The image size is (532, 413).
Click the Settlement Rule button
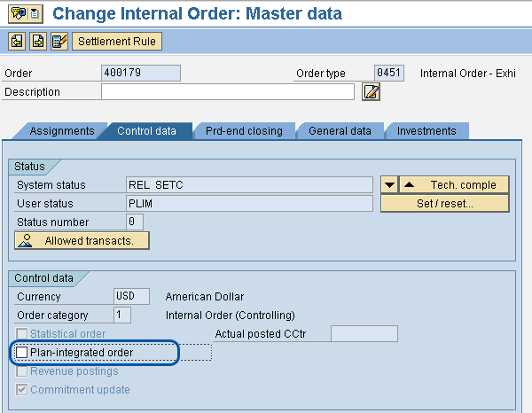[117, 42]
